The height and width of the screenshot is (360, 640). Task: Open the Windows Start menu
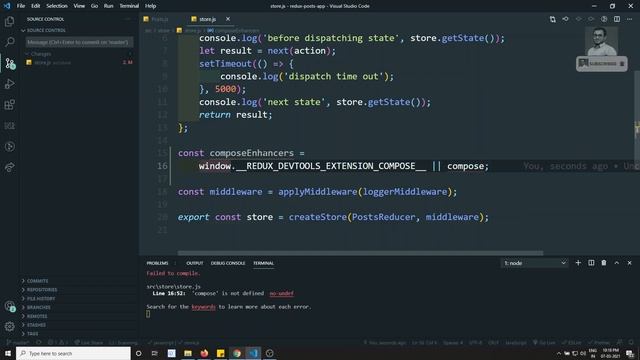click(x=8, y=353)
